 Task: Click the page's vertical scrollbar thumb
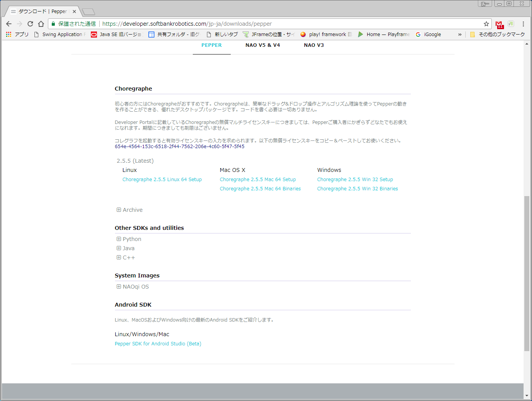click(x=527, y=273)
